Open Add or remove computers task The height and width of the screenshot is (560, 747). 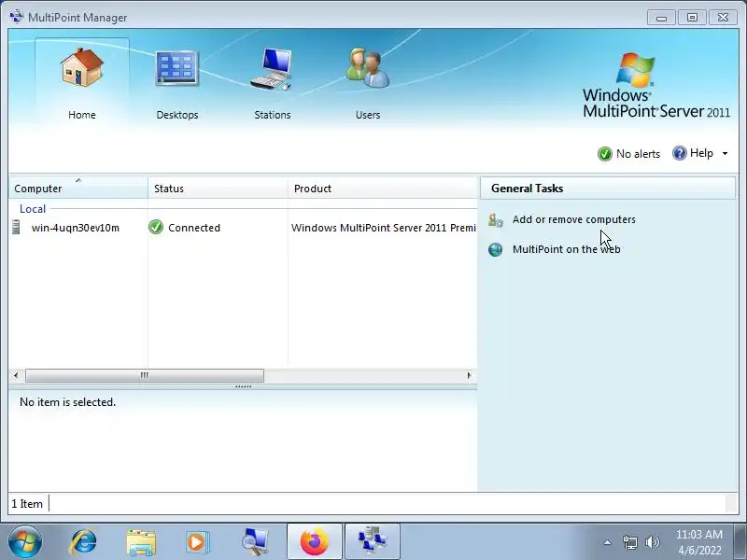pos(573,219)
